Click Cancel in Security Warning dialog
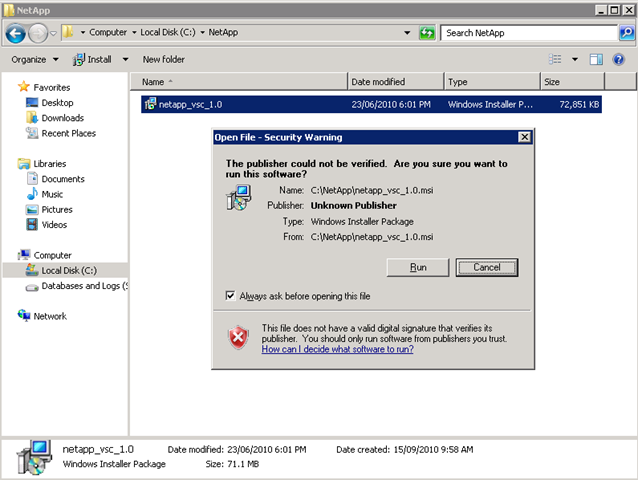This screenshot has width=638, height=480. pyautogui.click(x=487, y=267)
